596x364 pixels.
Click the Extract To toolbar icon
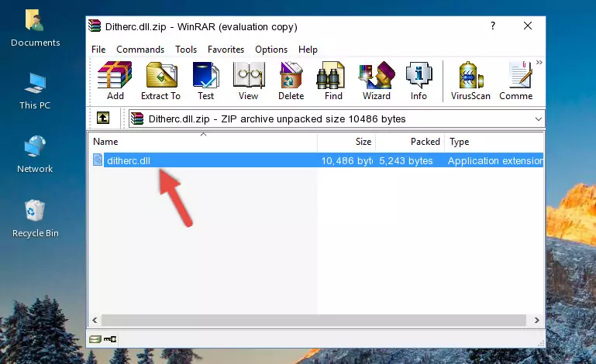(x=160, y=81)
